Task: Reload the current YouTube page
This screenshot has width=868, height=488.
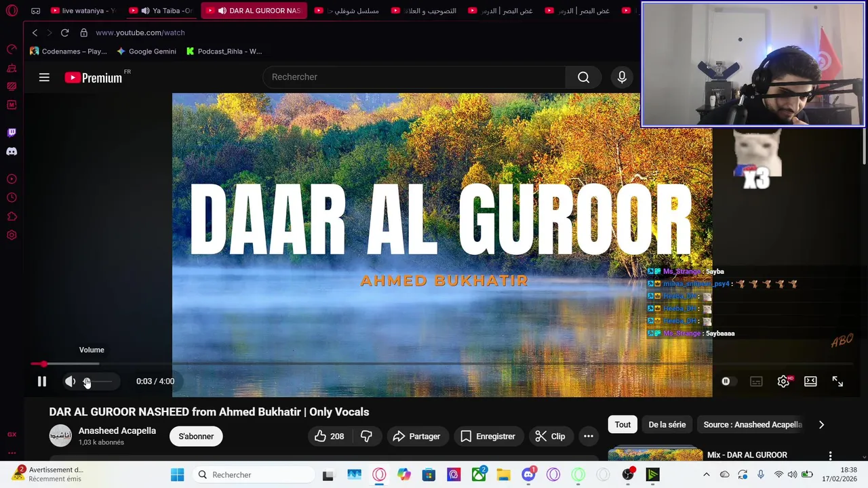Action: click(x=64, y=33)
